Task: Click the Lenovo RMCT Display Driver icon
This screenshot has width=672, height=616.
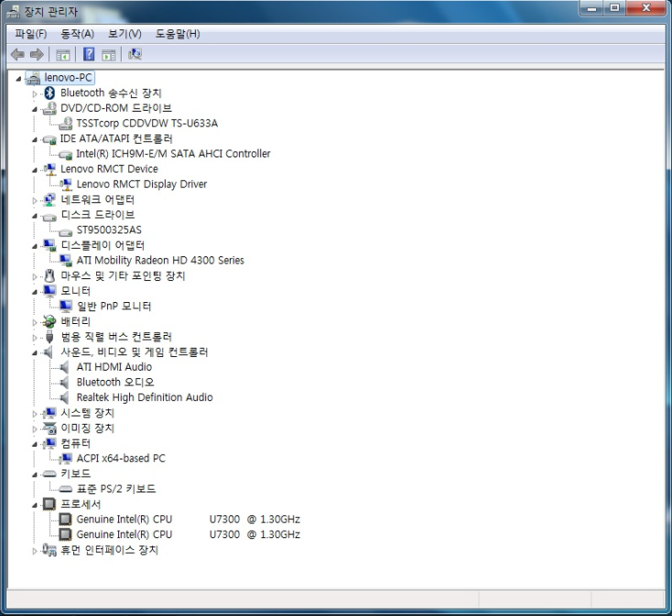Action: [x=66, y=184]
